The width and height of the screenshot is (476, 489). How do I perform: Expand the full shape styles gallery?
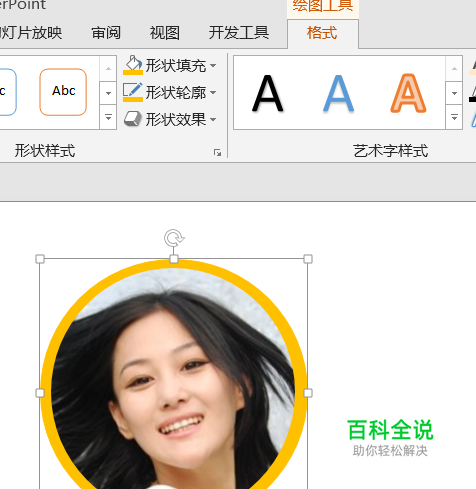(x=108, y=117)
